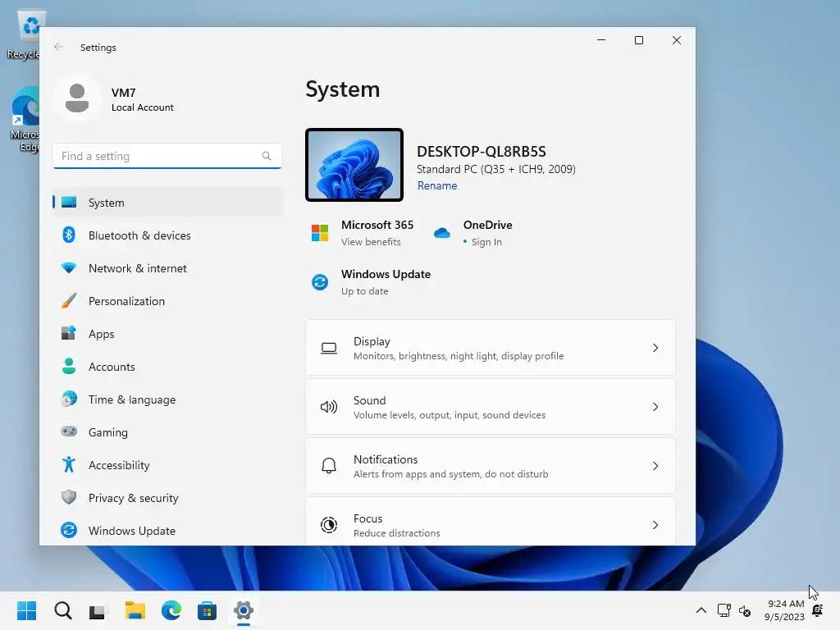The height and width of the screenshot is (630, 840).
Task: Click the System monitor icon in sidebar
Action: [69, 202]
